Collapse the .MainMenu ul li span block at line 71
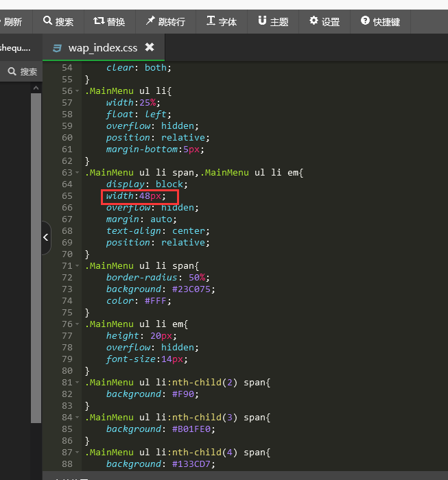448x480 pixels. tap(78, 266)
